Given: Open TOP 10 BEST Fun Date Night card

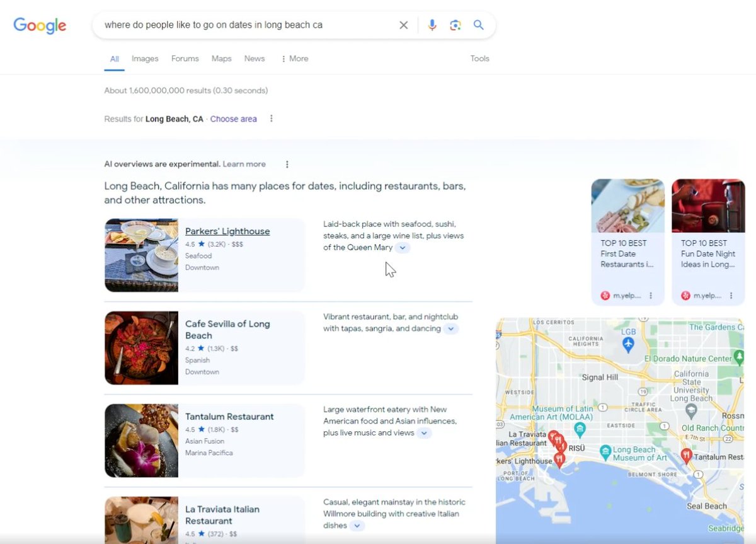Looking at the screenshot, I should 708,242.
